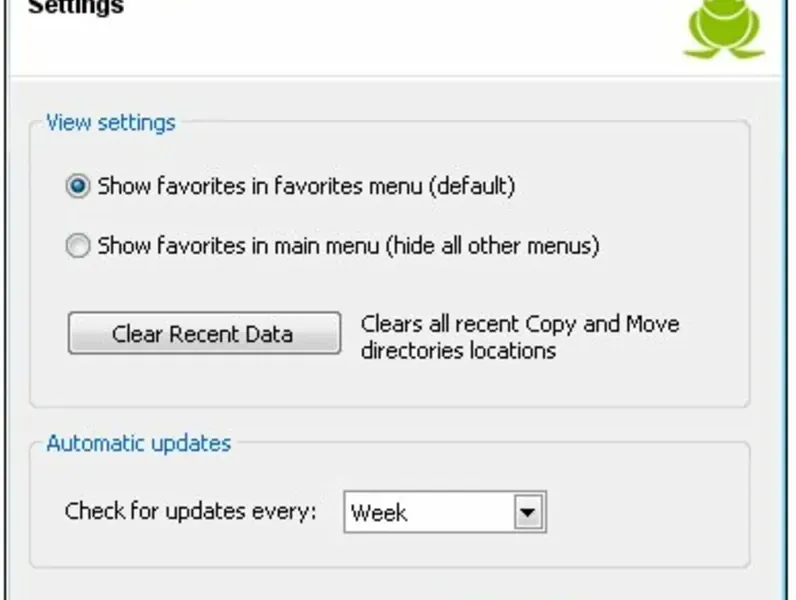The image size is (796, 600).
Task: Expand the update frequency dropdown arrow
Action: pos(528,514)
